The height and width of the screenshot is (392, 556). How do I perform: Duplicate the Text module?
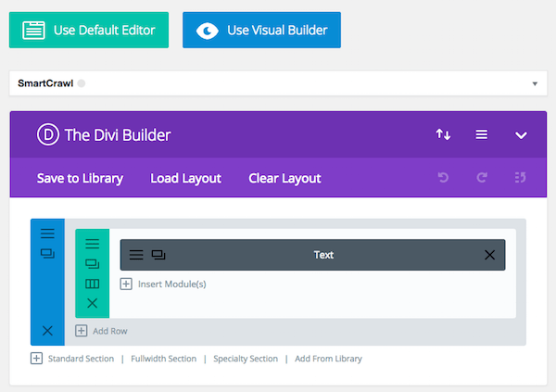point(158,255)
